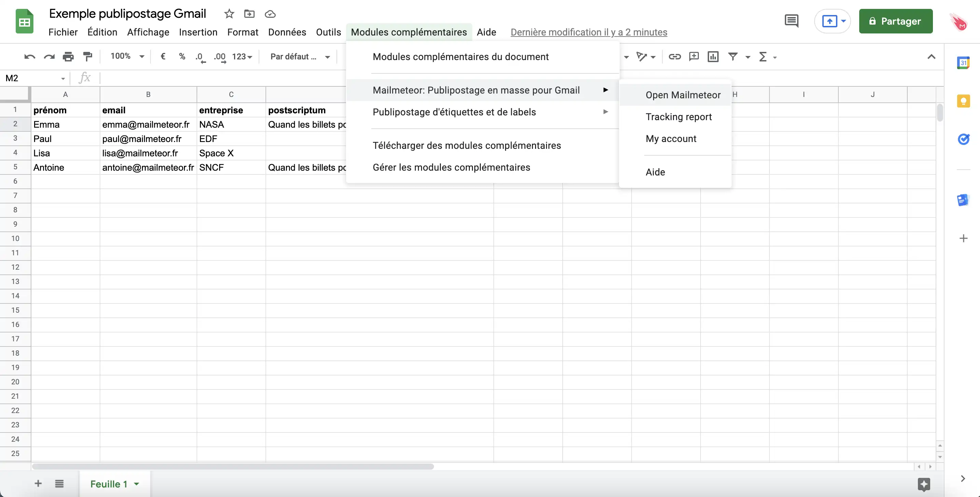This screenshot has height=497, width=980.
Task: Add a new sheet with plus
Action: (38, 484)
